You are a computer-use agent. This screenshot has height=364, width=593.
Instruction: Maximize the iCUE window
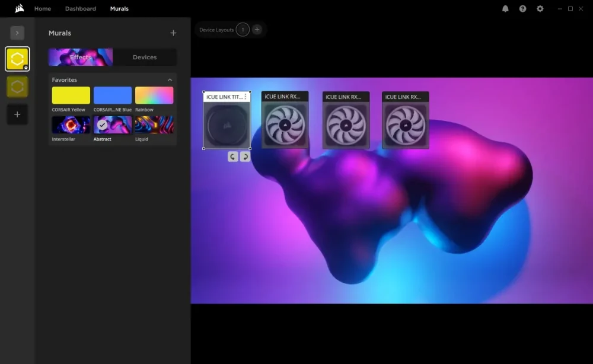[570, 9]
